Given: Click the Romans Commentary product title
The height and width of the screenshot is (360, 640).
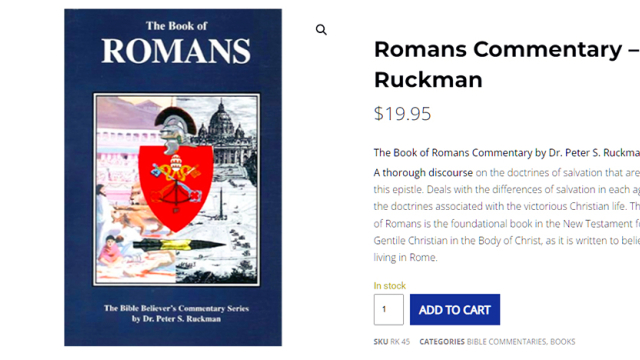Looking at the screenshot, I should click(x=507, y=64).
